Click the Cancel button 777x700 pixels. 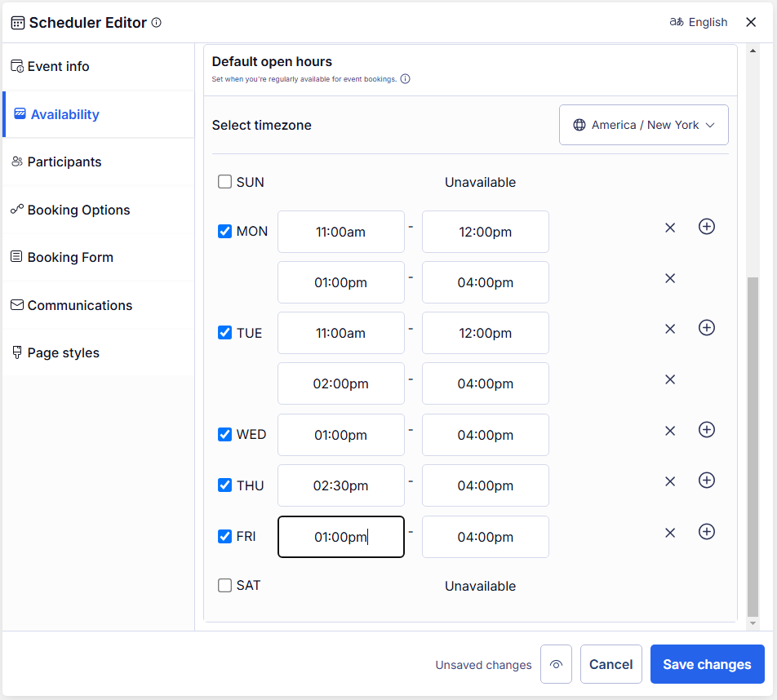(x=610, y=664)
